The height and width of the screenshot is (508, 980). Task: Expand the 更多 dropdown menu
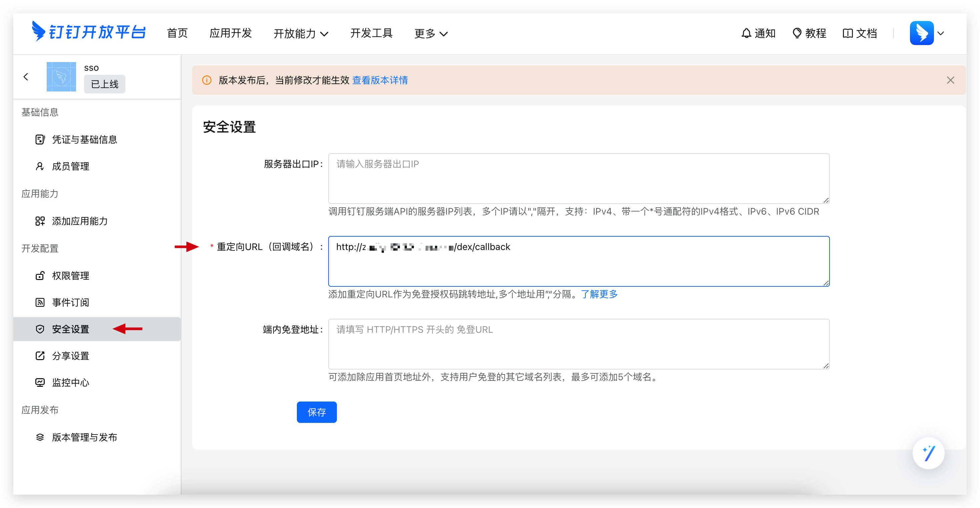[x=430, y=33]
